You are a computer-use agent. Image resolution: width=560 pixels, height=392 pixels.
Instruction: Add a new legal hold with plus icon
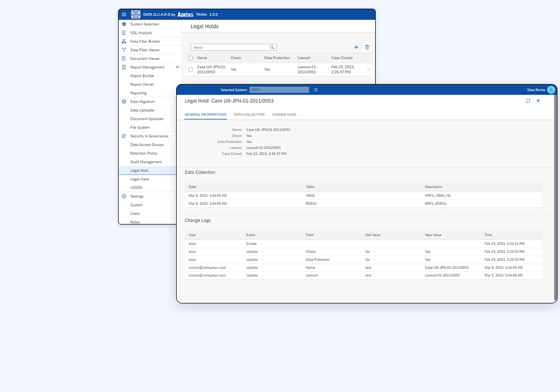click(356, 47)
